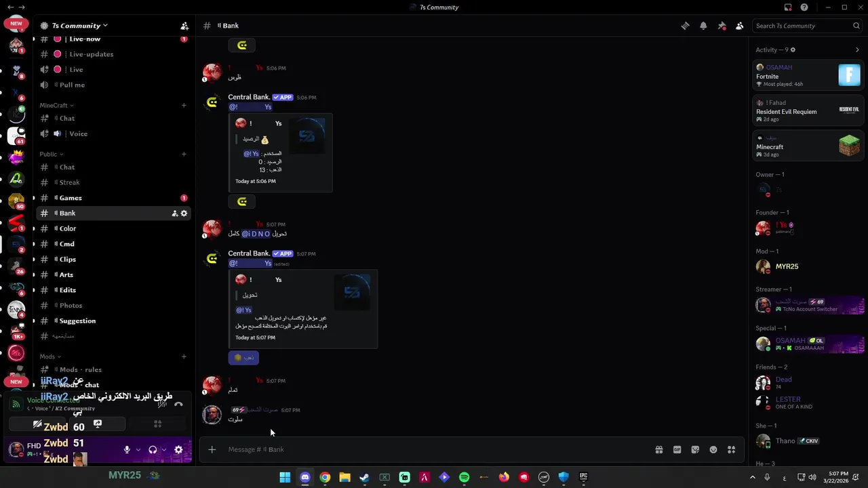Go forward with the forward arrow
The image size is (868, 488).
(x=22, y=7)
